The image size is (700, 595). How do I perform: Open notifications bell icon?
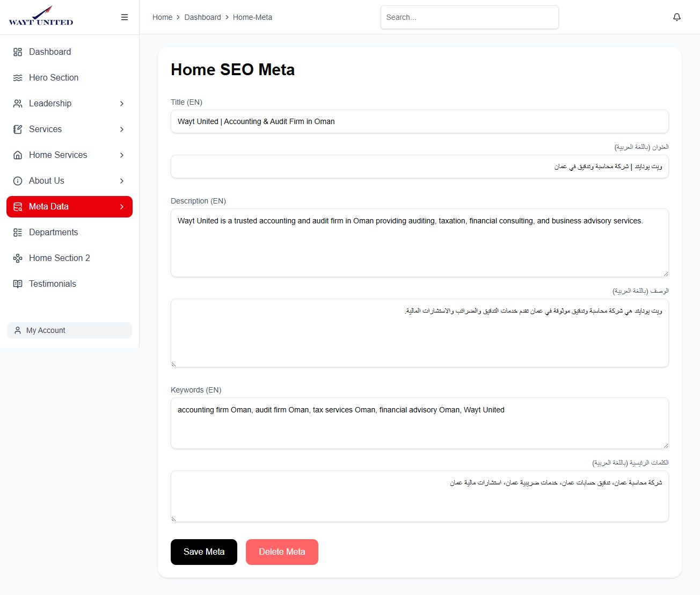[677, 17]
